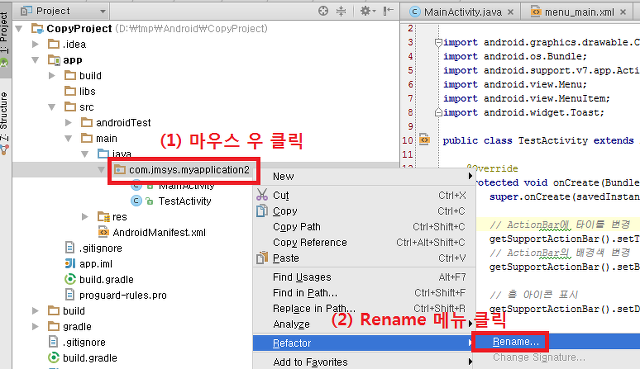Select AndroidManifest.xml file
The width and height of the screenshot is (640, 369).
159,233
